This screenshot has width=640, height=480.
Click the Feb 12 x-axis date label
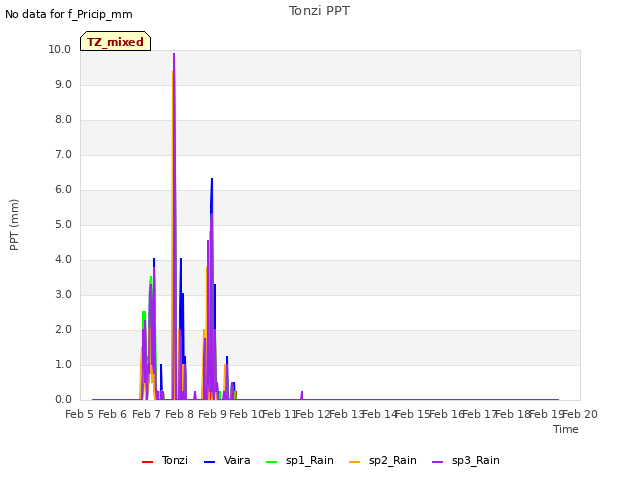coord(313,414)
